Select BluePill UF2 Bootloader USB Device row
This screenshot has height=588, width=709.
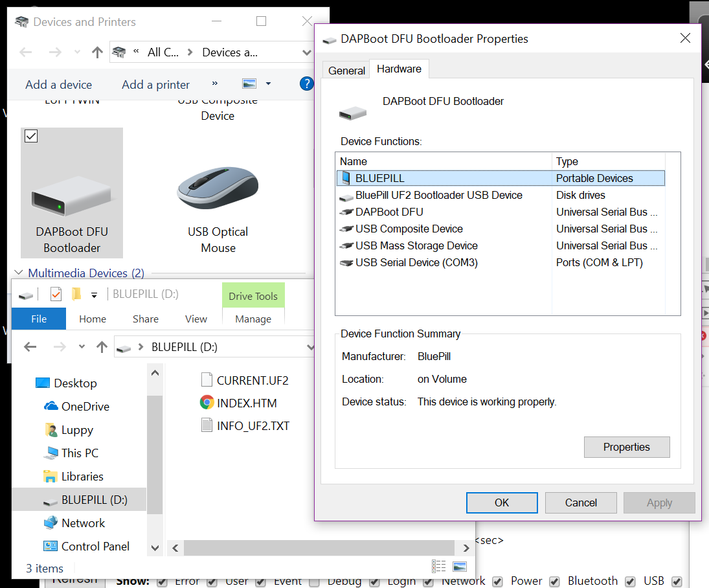[x=501, y=195]
